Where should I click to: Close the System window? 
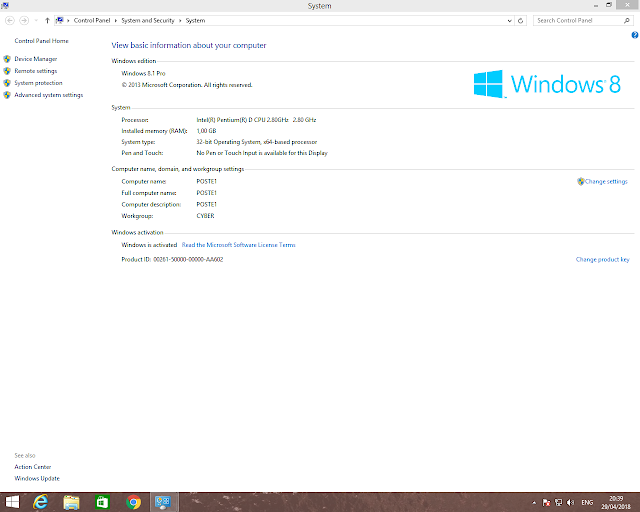point(627,5)
